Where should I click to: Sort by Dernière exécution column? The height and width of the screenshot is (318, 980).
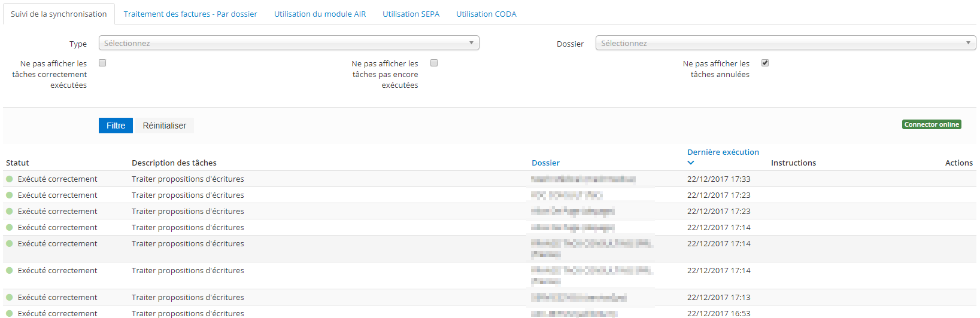pyautogui.click(x=723, y=152)
